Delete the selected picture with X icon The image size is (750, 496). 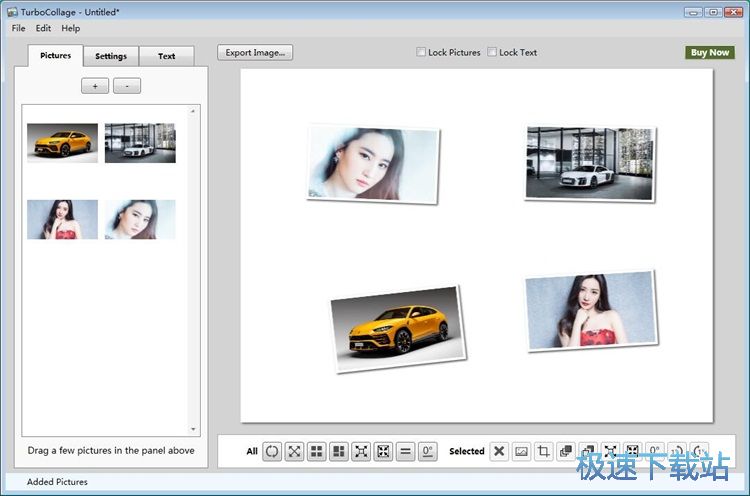click(x=498, y=451)
